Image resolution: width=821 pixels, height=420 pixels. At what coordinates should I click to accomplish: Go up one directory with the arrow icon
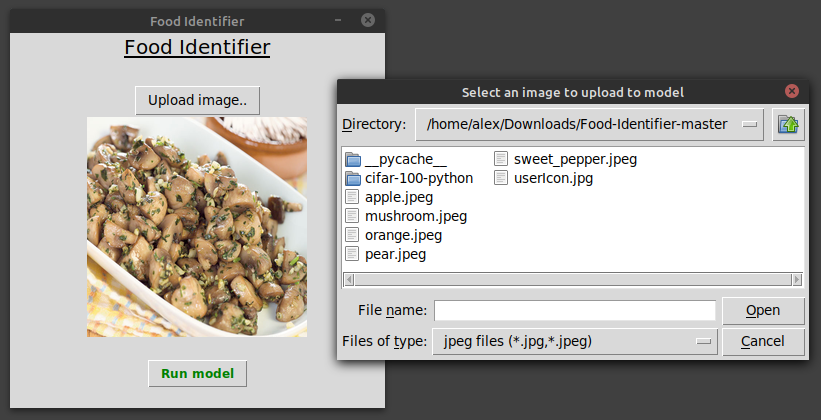(788, 125)
